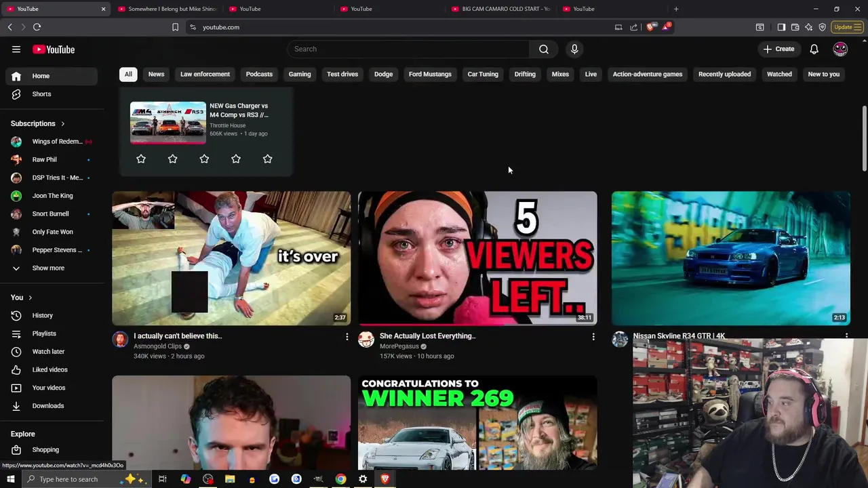868x488 pixels.
Task: Open 'NEW Gas Charger vs M4 Comp' thumbnail
Action: coord(168,123)
